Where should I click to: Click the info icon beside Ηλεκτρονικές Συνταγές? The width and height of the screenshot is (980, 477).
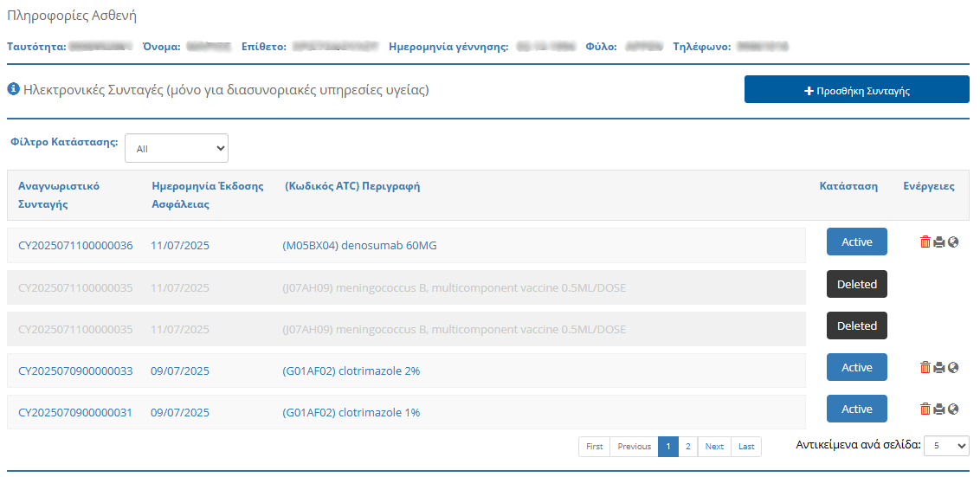coord(14,89)
